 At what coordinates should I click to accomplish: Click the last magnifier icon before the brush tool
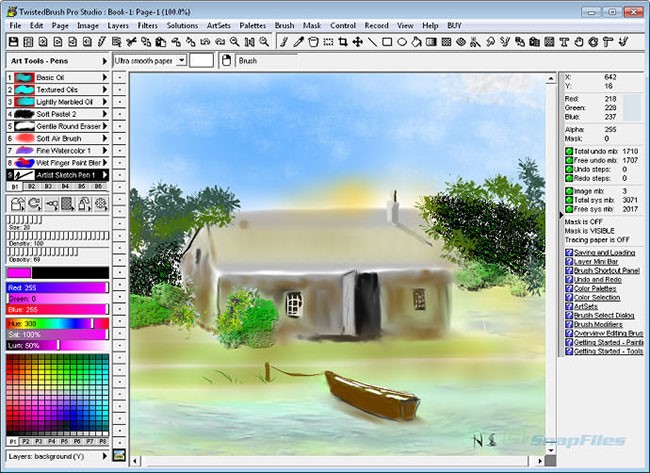tap(264, 42)
